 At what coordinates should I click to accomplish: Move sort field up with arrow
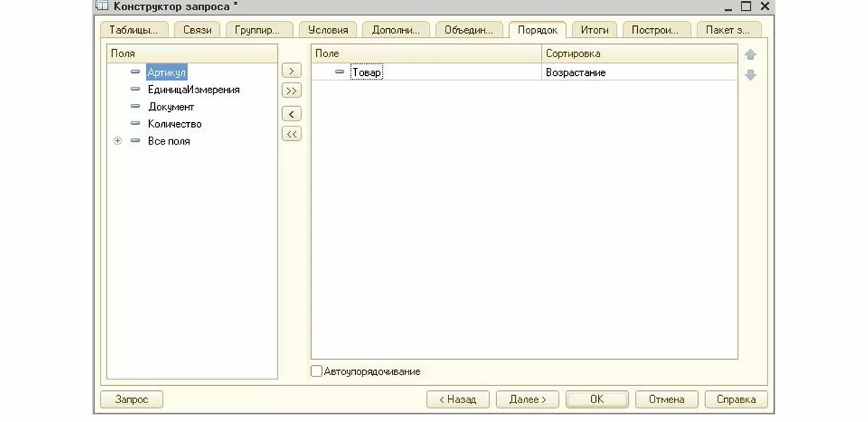pos(750,54)
